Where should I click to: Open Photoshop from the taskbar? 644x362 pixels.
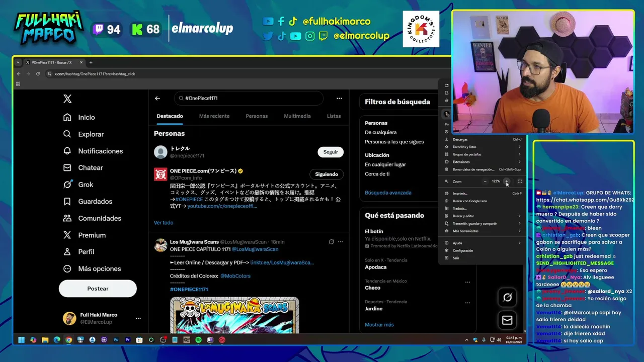point(116,340)
